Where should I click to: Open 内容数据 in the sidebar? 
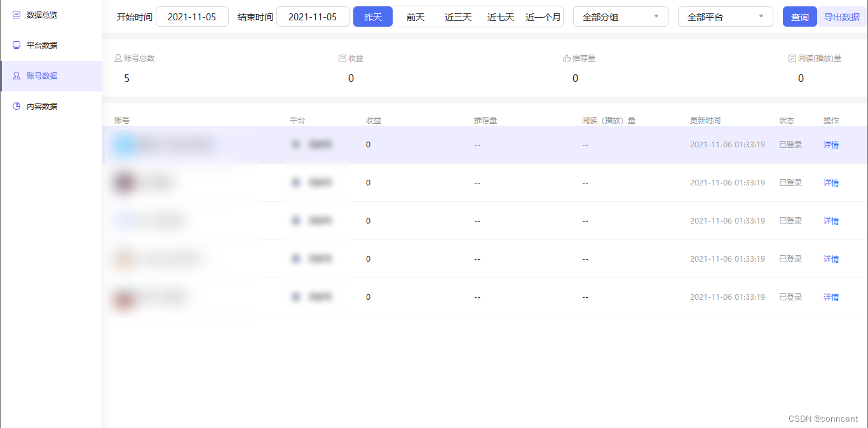point(51,106)
